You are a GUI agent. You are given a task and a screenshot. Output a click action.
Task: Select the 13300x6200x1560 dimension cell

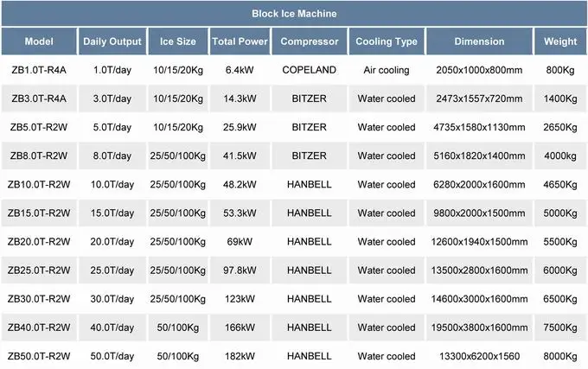tap(478, 356)
